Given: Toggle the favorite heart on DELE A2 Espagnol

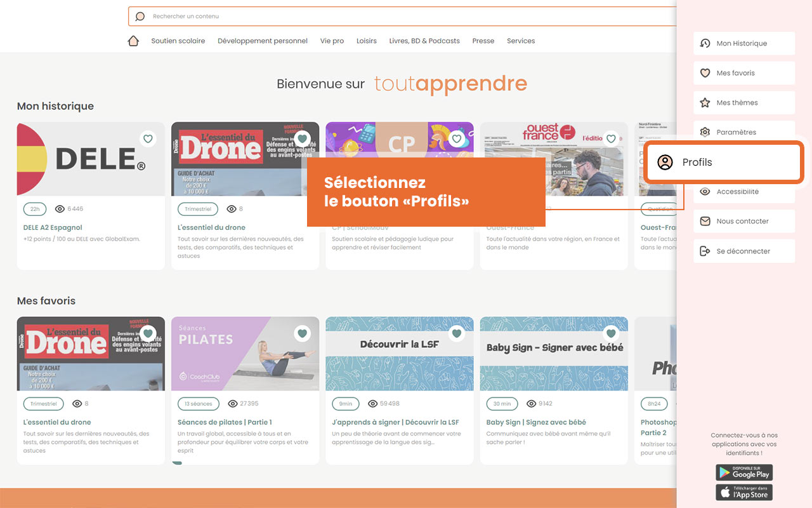Looking at the screenshot, I should 148,138.
